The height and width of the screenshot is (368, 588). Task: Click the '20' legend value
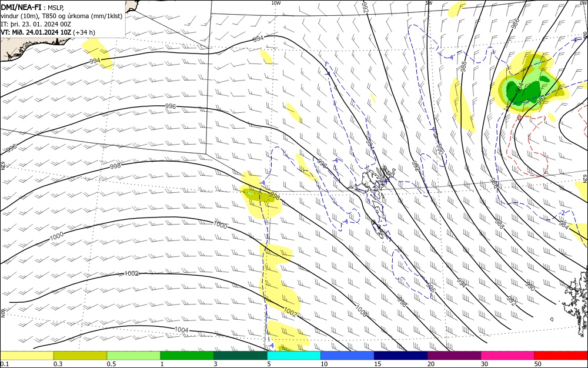point(431,364)
